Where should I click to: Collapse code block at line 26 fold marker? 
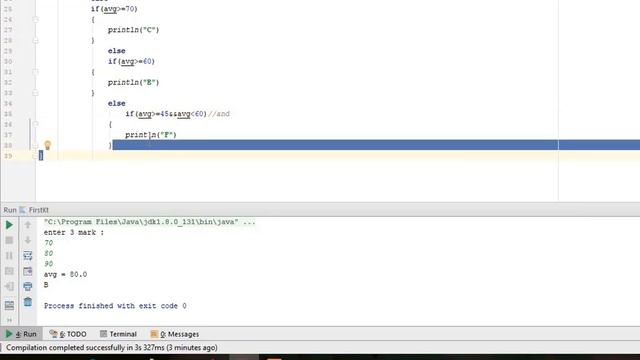click(x=36, y=19)
